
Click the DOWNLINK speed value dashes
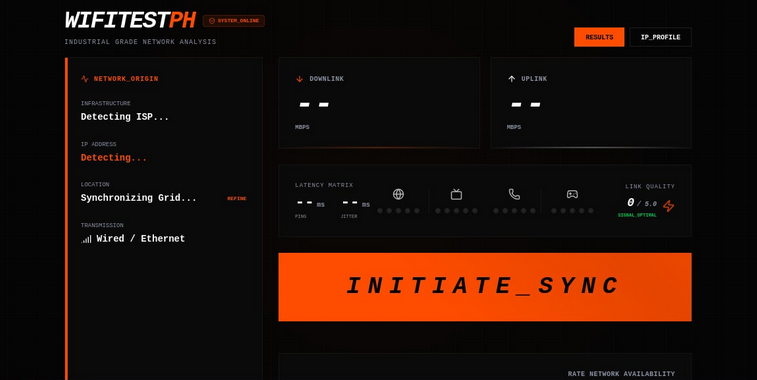click(x=314, y=104)
